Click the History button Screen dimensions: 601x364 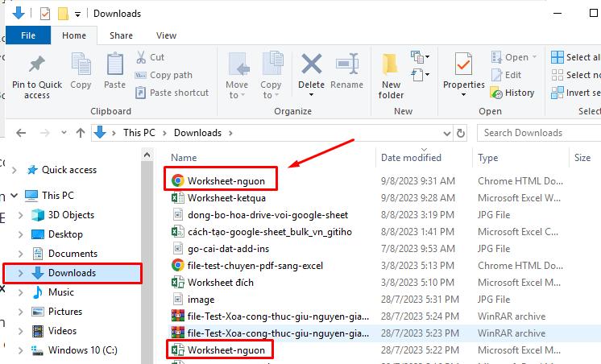512,93
